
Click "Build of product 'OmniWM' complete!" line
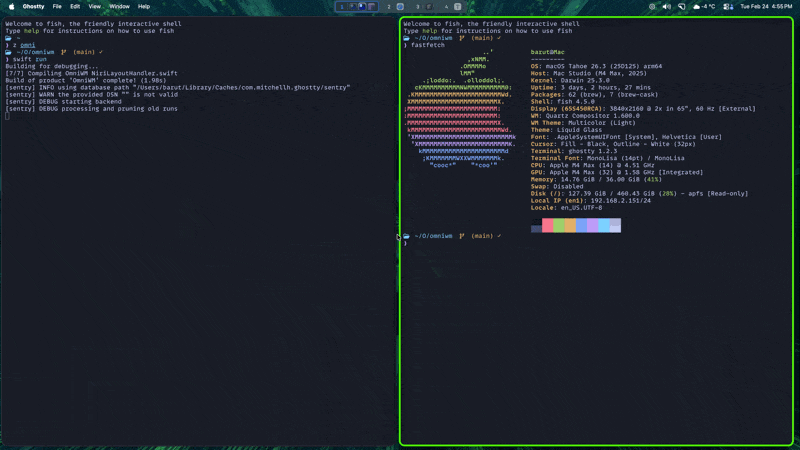click(x=86, y=80)
